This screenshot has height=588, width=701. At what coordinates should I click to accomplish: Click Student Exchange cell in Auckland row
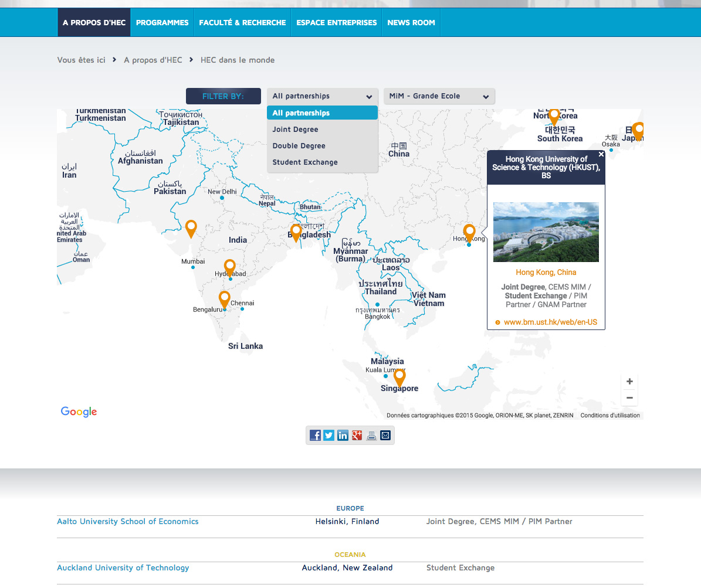(x=460, y=568)
